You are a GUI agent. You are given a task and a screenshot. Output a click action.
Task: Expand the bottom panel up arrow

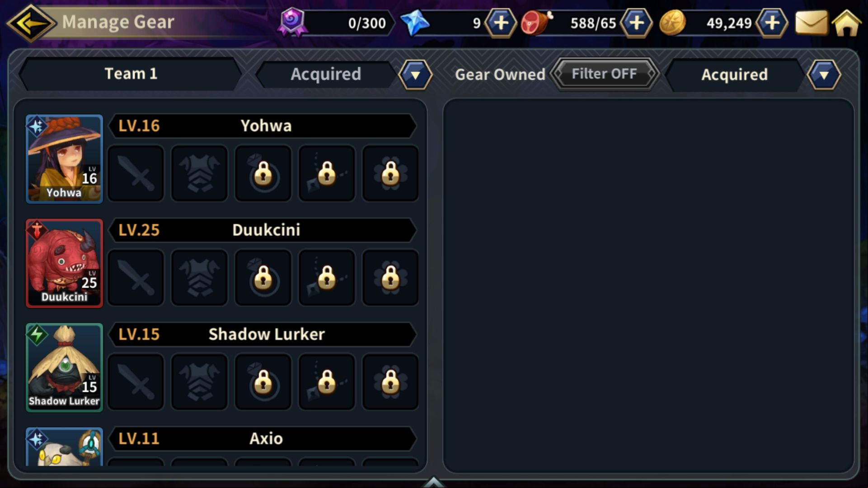click(x=433, y=483)
